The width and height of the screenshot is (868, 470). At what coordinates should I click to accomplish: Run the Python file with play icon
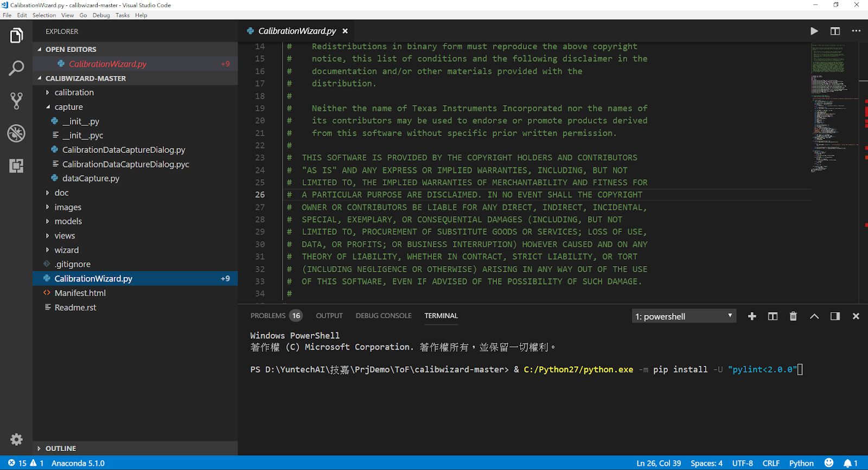[x=814, y=31]
